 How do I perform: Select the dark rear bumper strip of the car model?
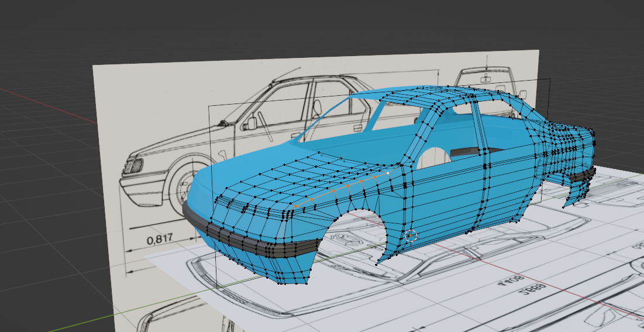coord(581,175)
